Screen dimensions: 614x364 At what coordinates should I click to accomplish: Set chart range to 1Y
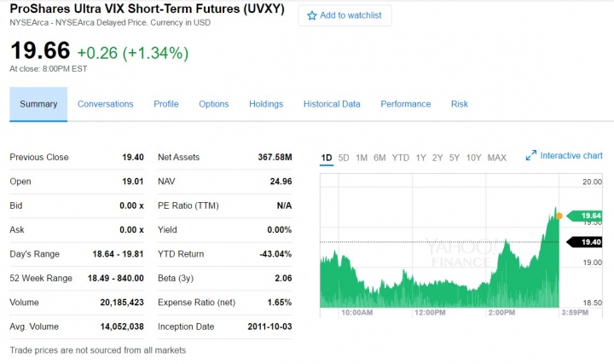pos(421,158)
